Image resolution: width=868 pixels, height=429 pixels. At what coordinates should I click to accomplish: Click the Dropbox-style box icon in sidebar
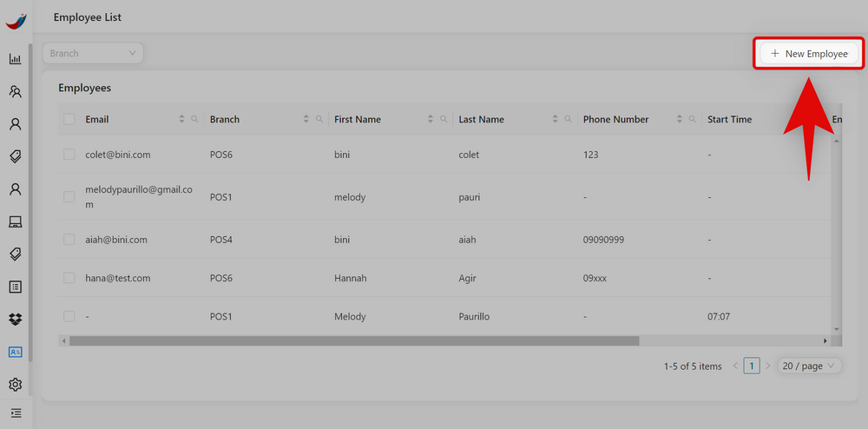[15, 320]
